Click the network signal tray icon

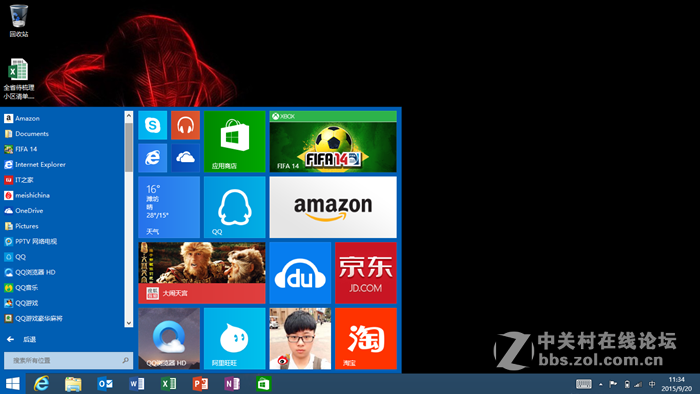pyautogui.click(x=638, y=384)
